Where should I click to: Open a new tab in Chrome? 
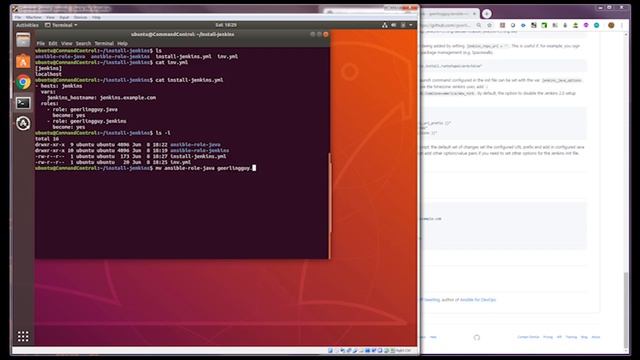click(x=487, y=13)
